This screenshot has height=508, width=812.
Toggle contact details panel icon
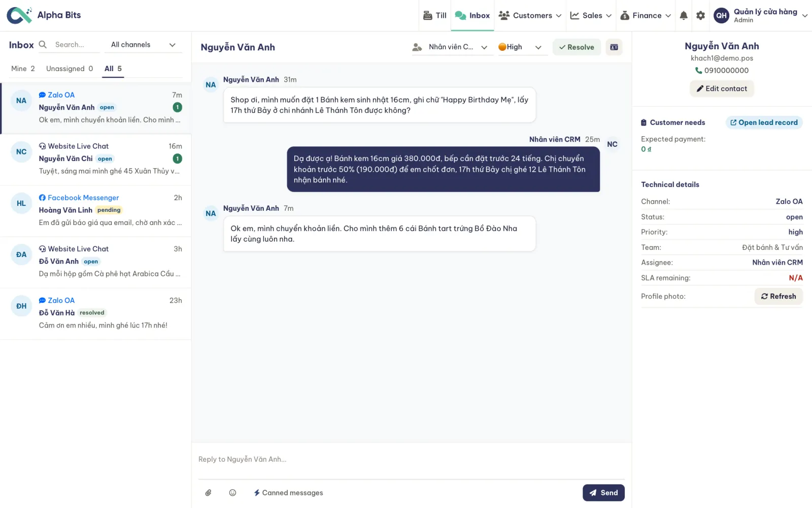(x=614, y=47)
